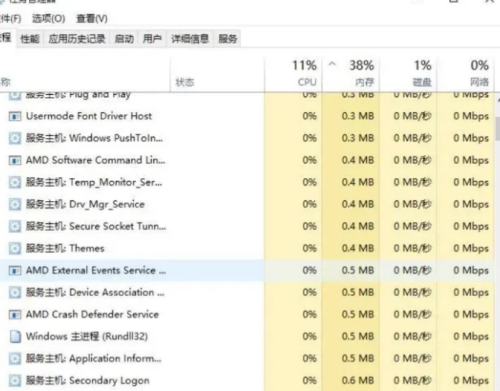Click AMD External Events Service icon

tap(15, 270)
